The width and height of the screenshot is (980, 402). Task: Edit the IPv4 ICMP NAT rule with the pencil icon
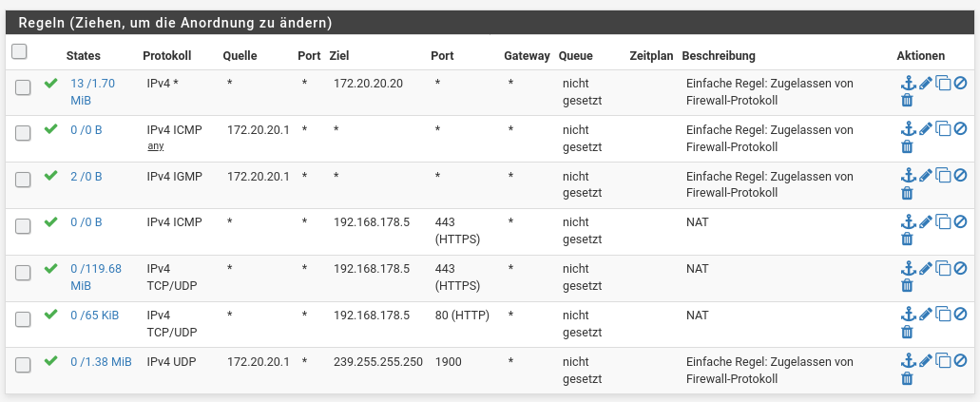[x=926, y=222]
